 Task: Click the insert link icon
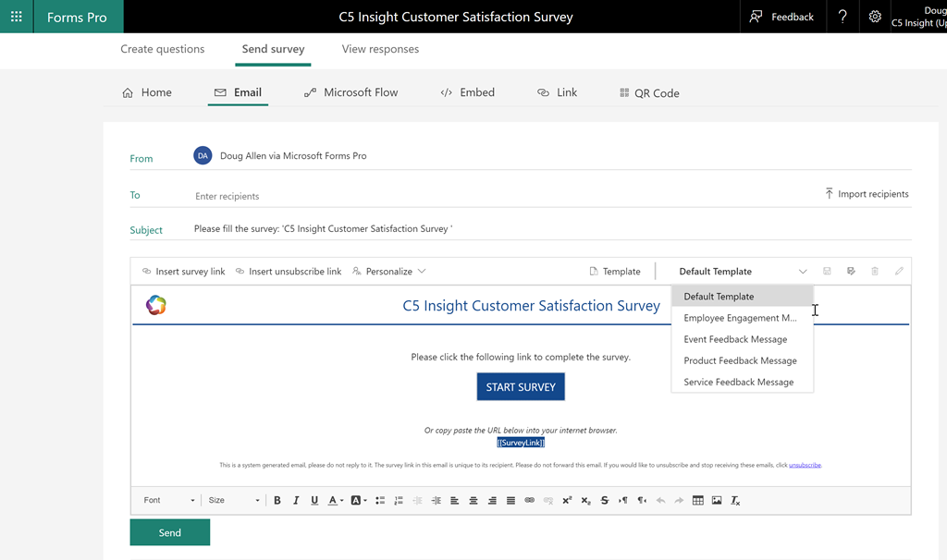point(530,500)
